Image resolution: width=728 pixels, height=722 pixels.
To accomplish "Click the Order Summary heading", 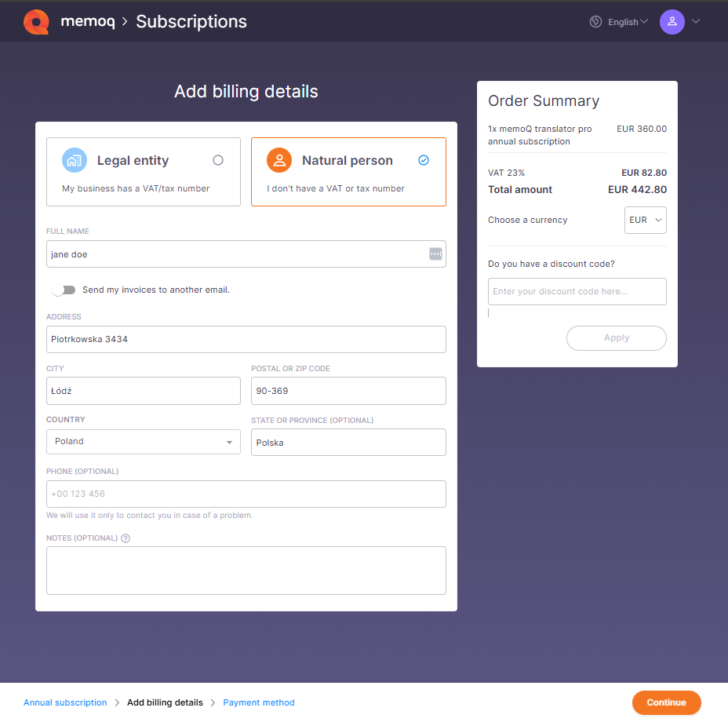I will point(543,100).
